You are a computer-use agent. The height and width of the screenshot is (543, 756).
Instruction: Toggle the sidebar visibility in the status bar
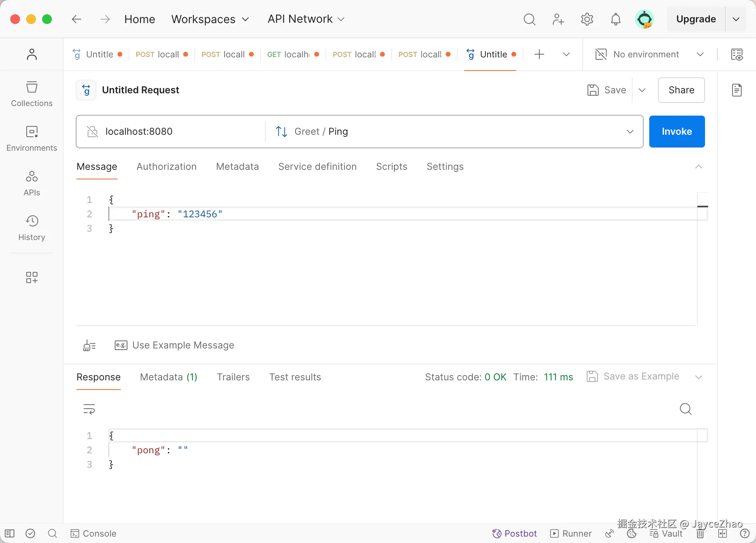pos(10,533)
